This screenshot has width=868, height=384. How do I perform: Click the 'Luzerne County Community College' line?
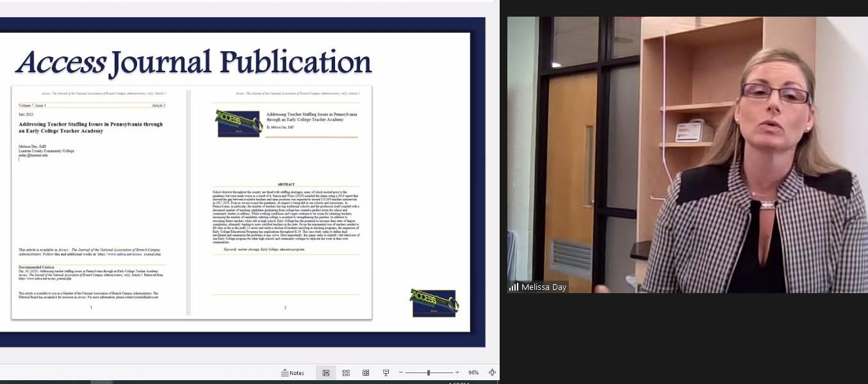click(x=46, y=151)
